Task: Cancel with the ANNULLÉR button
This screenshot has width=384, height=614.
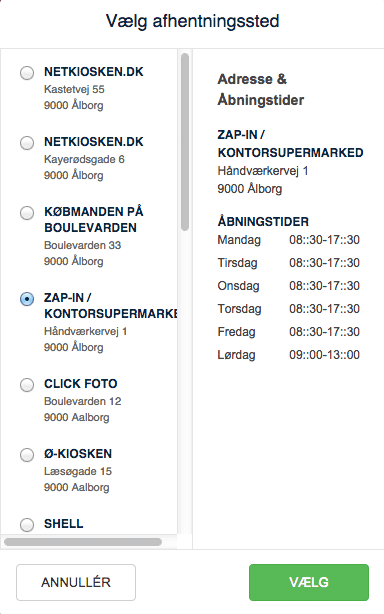Action: click(x=76, y=582)
